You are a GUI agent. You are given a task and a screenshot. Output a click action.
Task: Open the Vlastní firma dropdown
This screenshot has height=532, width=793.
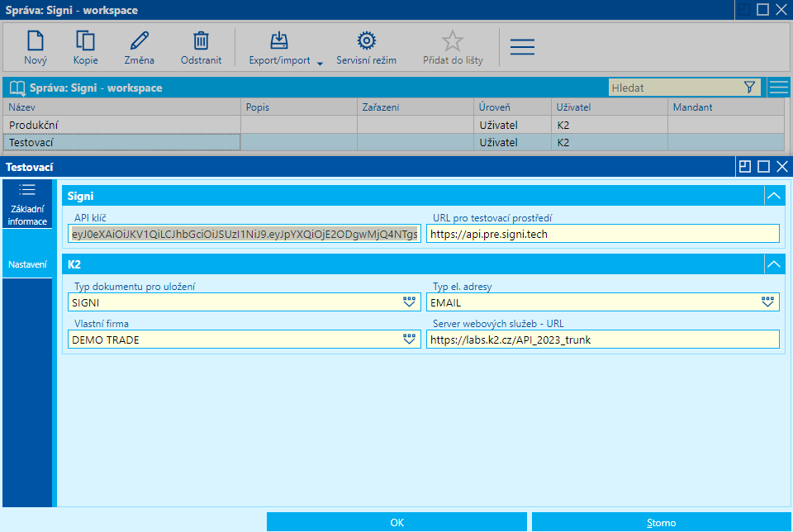(409, 340)
